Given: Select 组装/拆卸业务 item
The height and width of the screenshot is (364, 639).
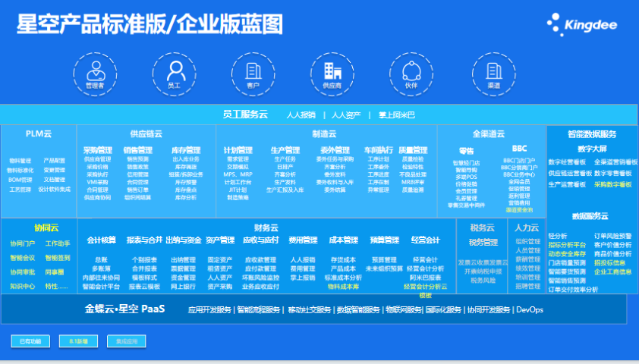Looking at the screenshot, I should coord(186,174).
